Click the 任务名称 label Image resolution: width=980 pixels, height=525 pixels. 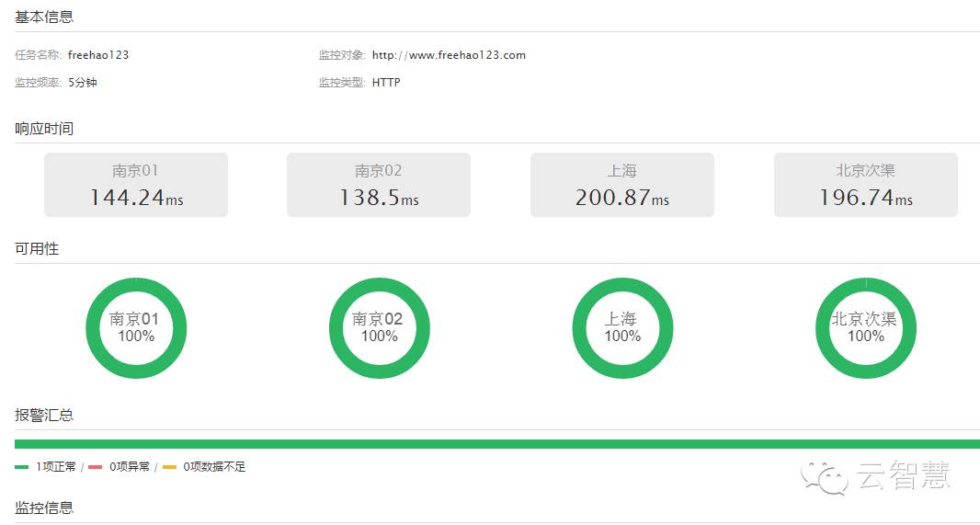(x=38, y=55)
